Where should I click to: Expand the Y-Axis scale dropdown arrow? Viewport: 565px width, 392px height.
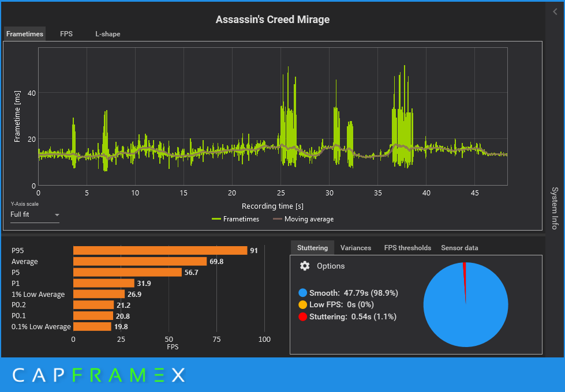pyautogui.click(x=57, y=215)
